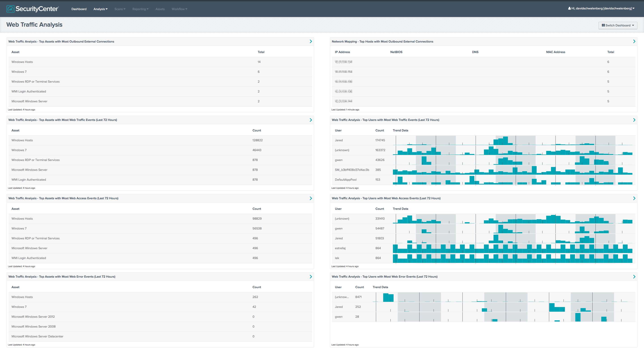Click the expand arrow on Top Users Web Access Events

click(634, 198)
